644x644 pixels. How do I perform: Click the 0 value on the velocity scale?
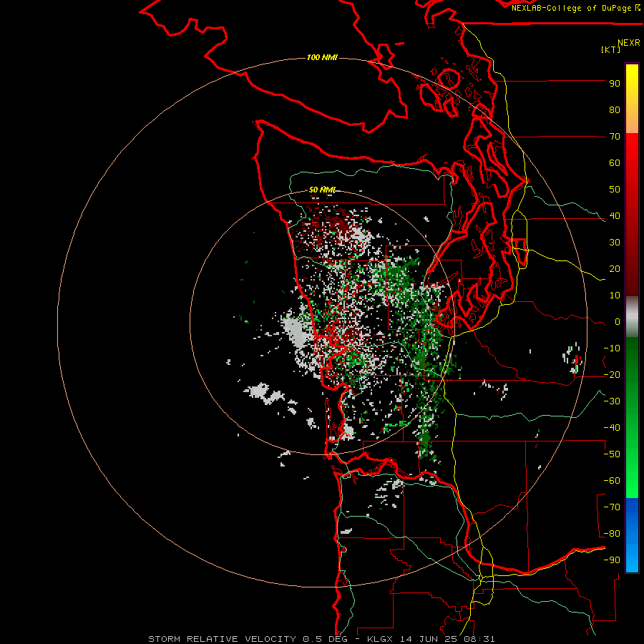point(618,322)
